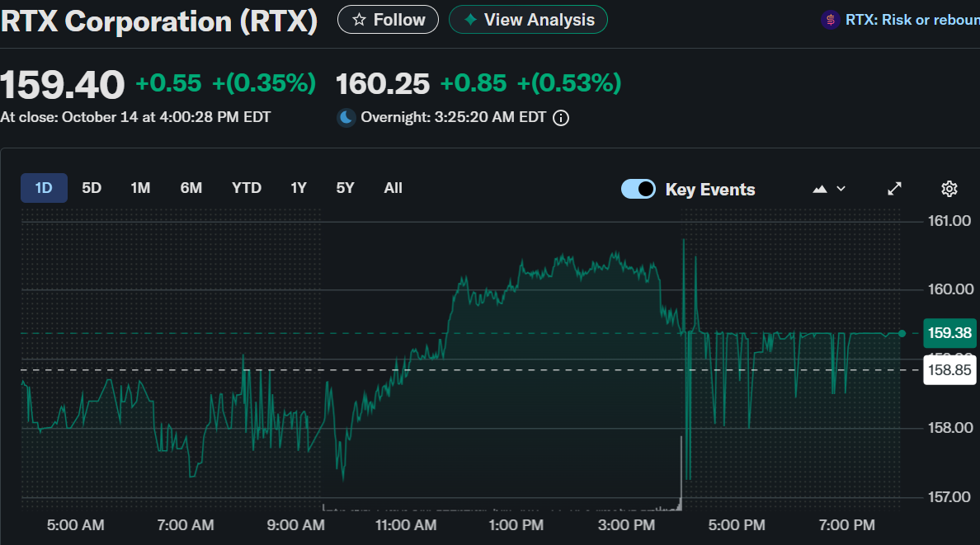Toggle the Key Events switch
The image size is (980, 545).
638,189
